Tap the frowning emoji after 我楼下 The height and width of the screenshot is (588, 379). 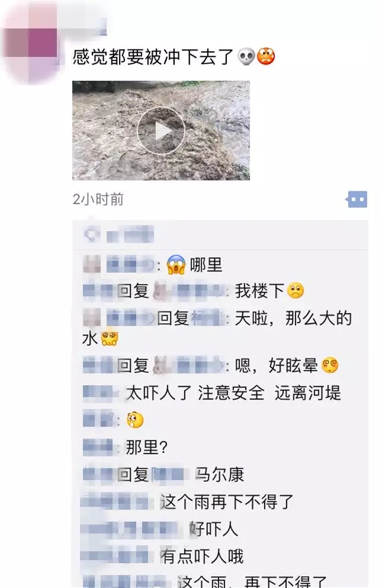296,290
